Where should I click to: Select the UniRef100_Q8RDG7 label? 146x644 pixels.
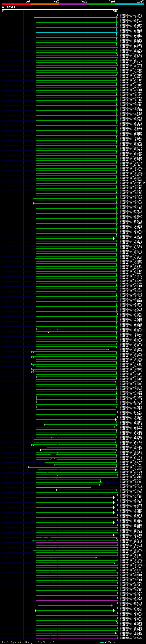[x=131, y=593]
